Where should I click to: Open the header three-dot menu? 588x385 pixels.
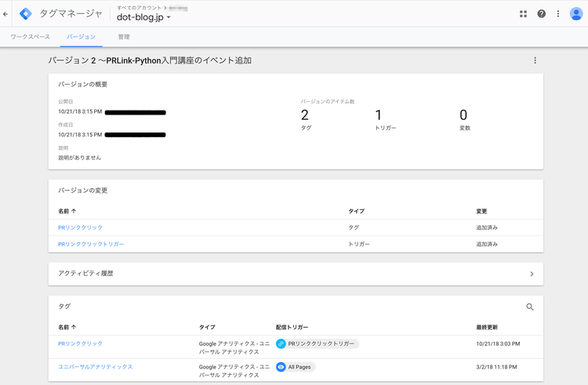(x=558, y=14)
